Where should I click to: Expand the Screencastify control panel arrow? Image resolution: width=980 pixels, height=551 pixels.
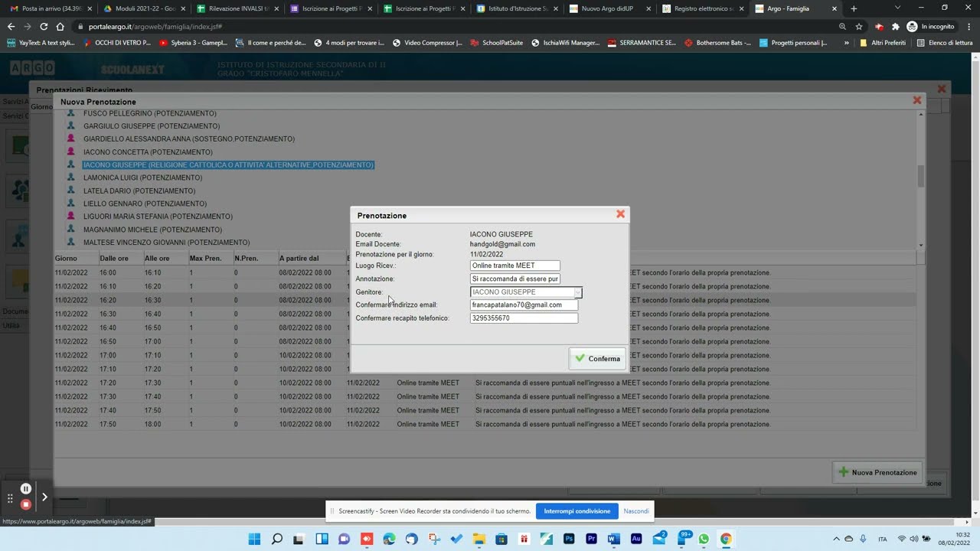(x=44, y=497)
